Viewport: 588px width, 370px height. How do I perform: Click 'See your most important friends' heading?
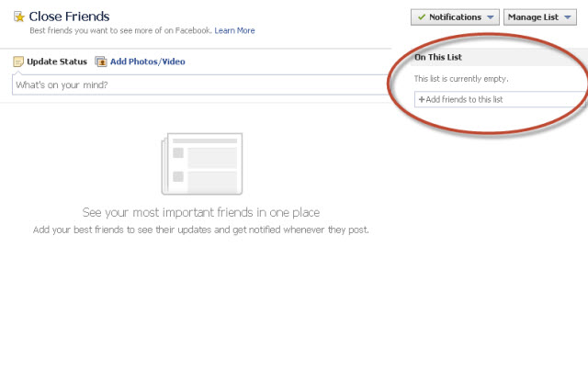(x=201, y=213)
